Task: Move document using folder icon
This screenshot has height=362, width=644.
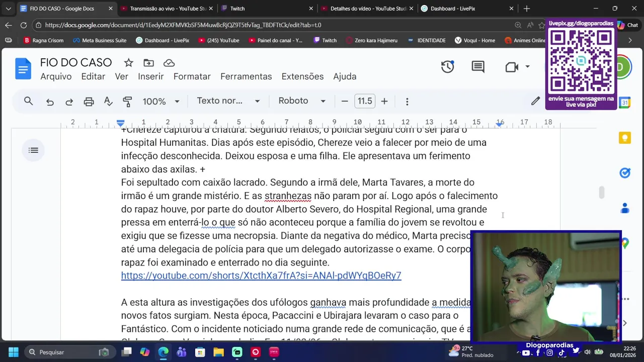Action: [148, 63]
